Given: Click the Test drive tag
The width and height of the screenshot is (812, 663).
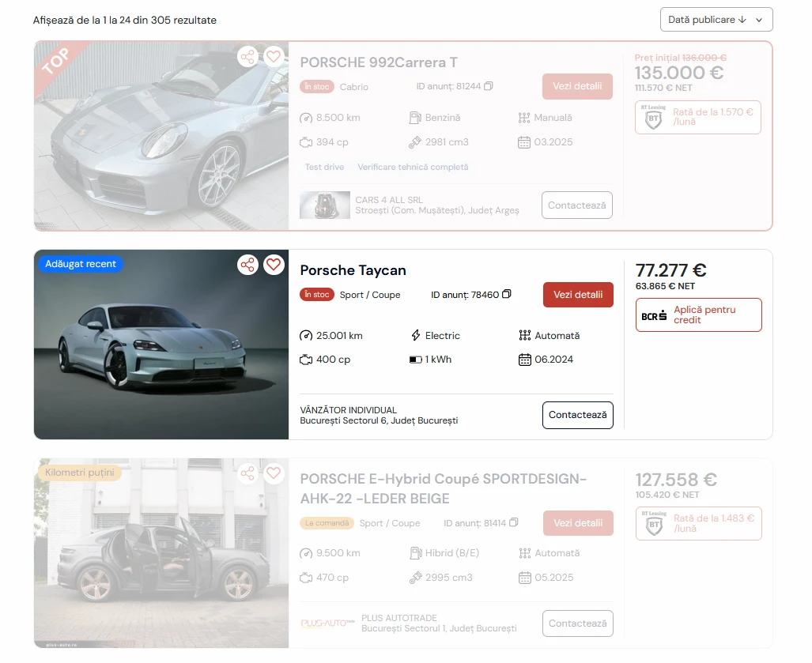Looking at the screenshot, I should 324,168.
